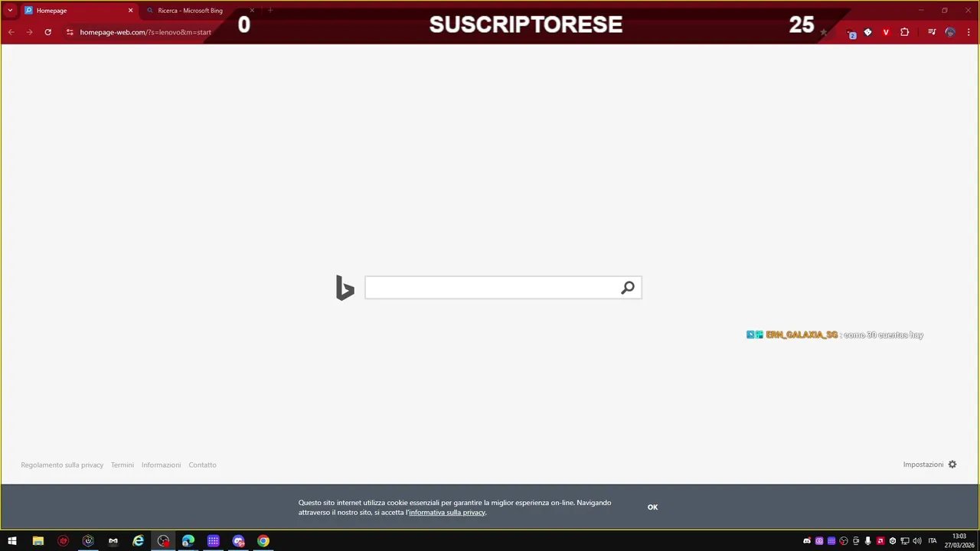The width and height of the screenshot is (980, 551).
Task: Open the Termini footer link
Action: point(122,465)
